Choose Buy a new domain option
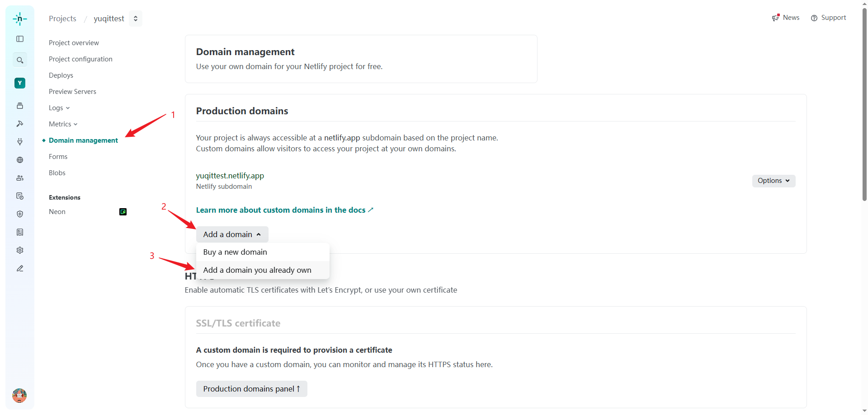 pos(235,252)
